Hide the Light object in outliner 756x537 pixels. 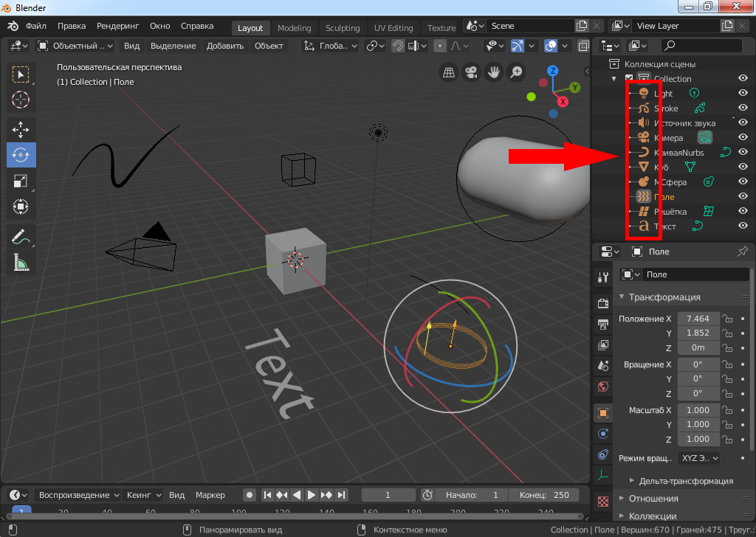coord(743,94)
